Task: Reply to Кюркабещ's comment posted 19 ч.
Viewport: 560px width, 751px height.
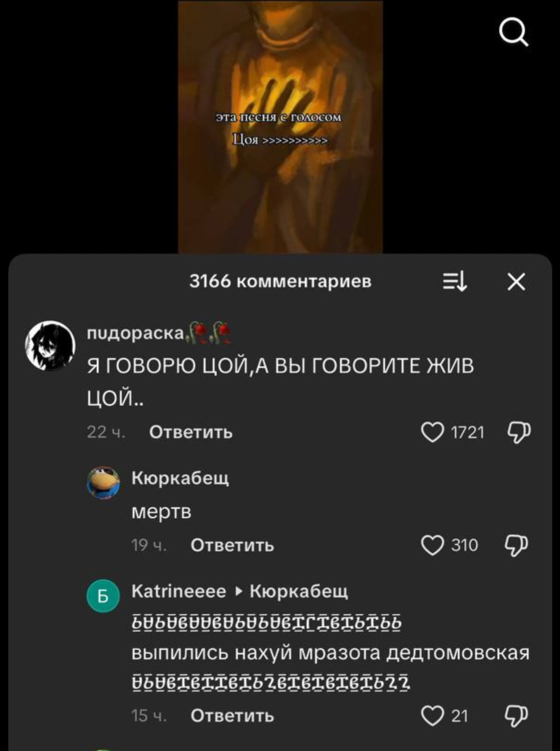Action: (x=232, y=545)
